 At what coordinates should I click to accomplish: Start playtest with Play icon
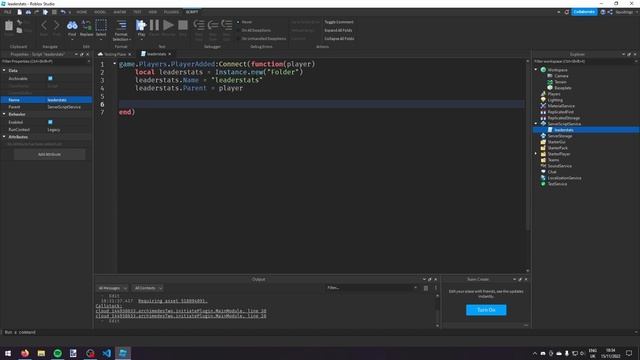click(141, 25)
